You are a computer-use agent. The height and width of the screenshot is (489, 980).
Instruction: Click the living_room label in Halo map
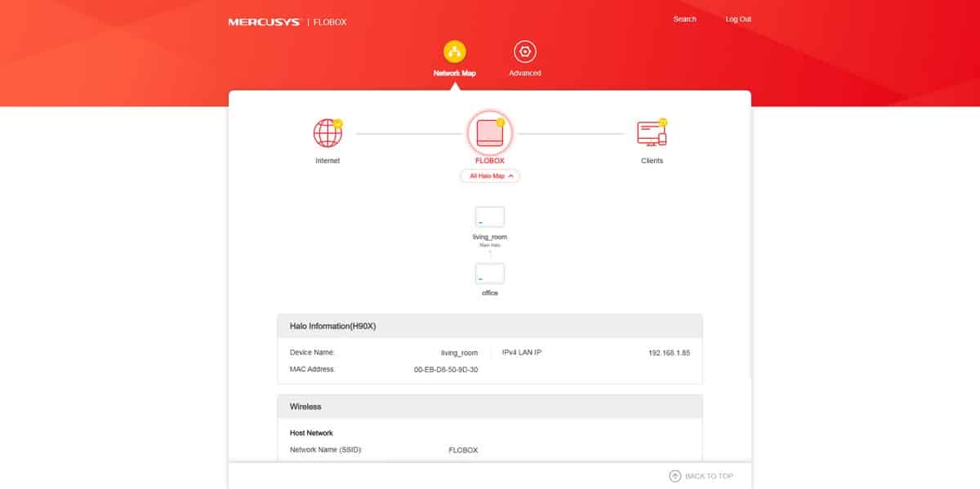[x=490, y=237]
